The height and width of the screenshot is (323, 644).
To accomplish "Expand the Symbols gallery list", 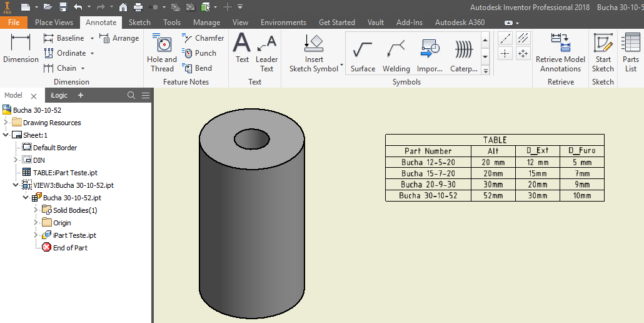I will click(485, 71).
